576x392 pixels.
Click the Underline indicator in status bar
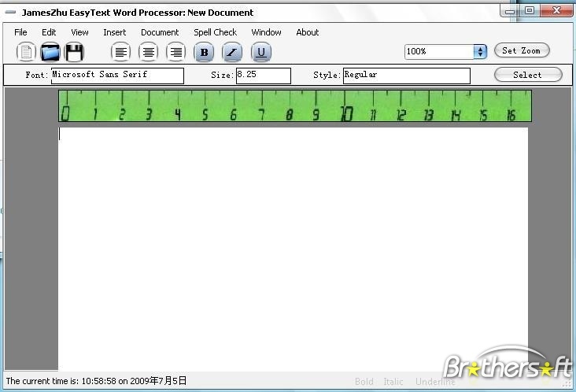pyautogui.click(x=435, y=382)
